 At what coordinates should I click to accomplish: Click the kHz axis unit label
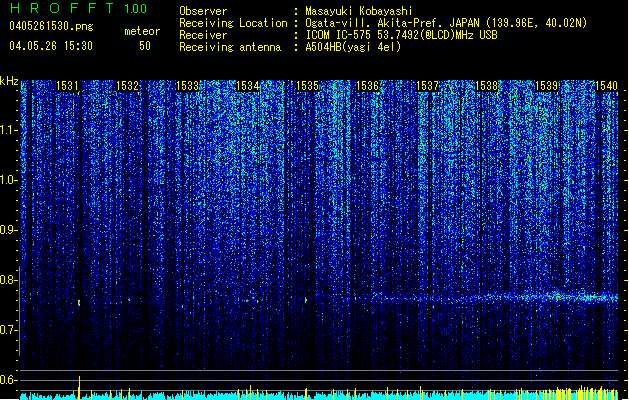(x=9, y=81)
